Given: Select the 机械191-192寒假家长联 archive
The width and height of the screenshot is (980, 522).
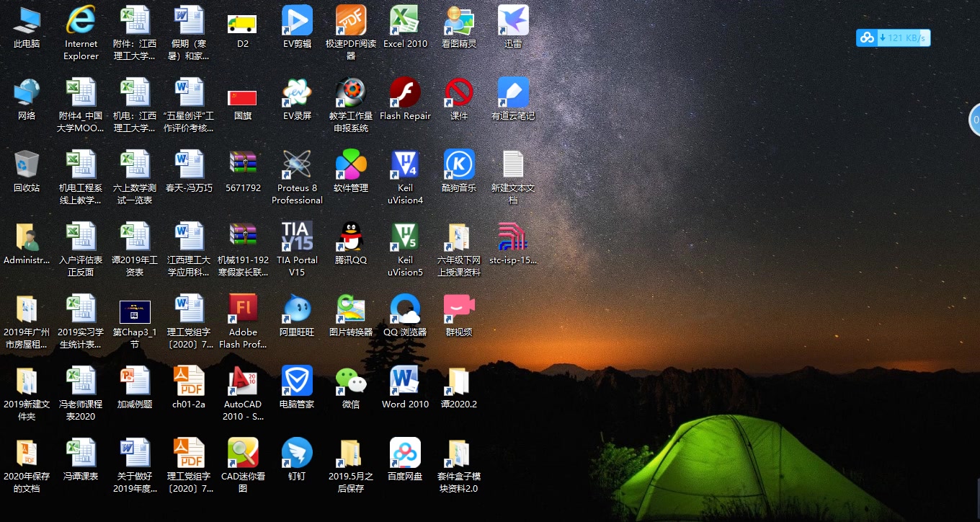Looking at the screenshot, I should pos(243,236).
